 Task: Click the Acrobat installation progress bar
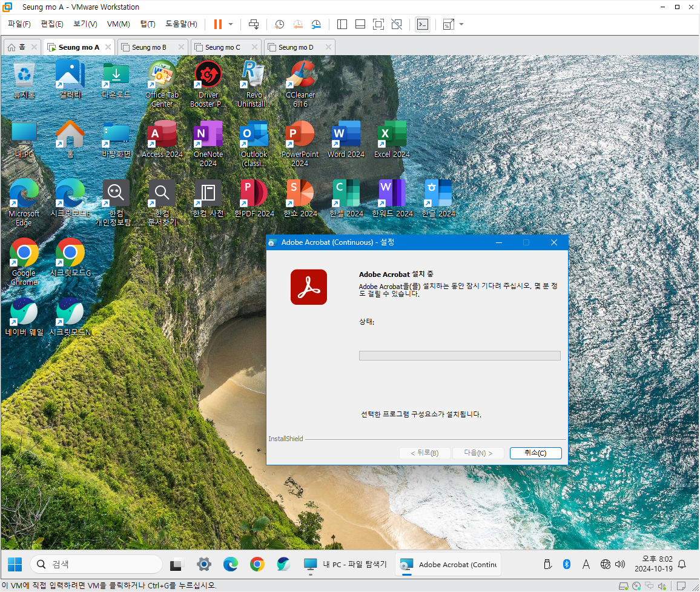[x=460, y=356]
